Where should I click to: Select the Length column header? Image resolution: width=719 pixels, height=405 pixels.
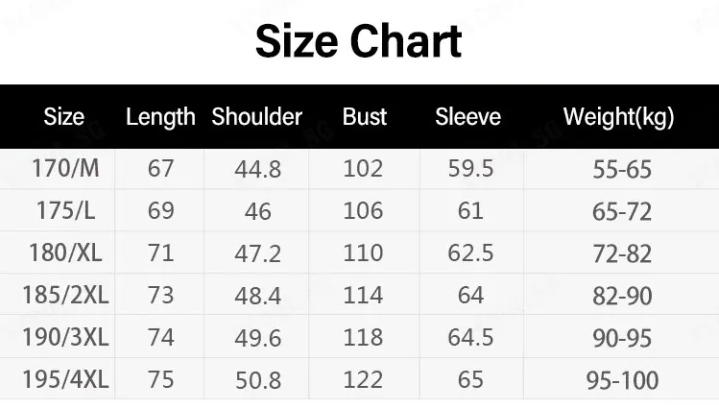tap(160, 117)
